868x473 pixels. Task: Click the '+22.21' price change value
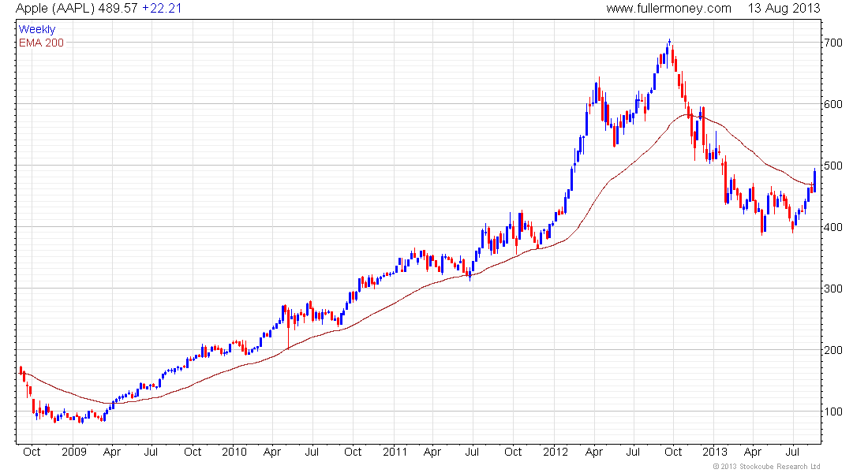coord(162,9)
